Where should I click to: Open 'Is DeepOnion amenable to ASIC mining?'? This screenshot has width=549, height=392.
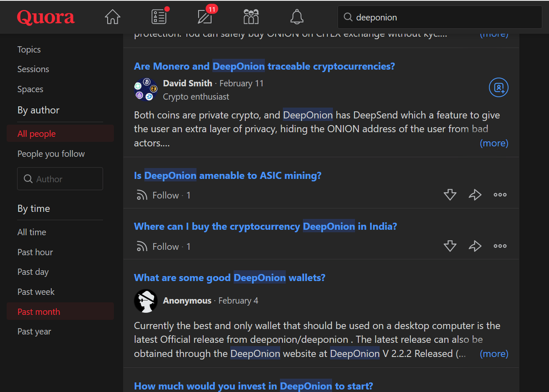tap(228, 176)
